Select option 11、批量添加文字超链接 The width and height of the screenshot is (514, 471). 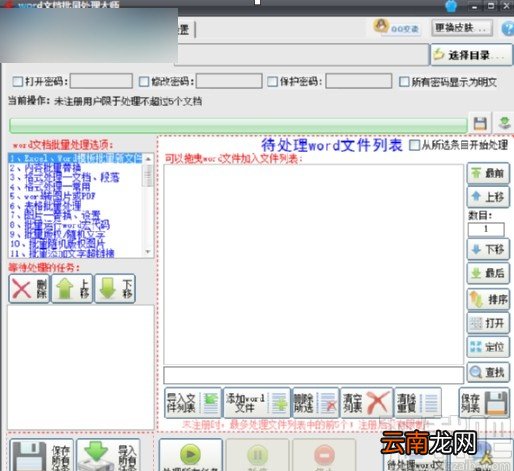tap(62, 253)
